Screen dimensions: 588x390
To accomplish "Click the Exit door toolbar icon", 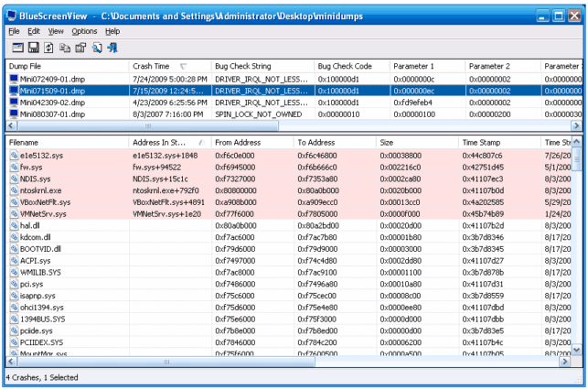I will pos(112,48).
